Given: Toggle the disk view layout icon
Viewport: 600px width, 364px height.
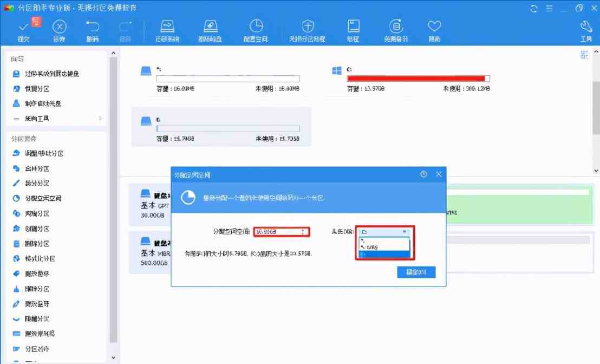Looking at the screenshot, I should 584,54.
